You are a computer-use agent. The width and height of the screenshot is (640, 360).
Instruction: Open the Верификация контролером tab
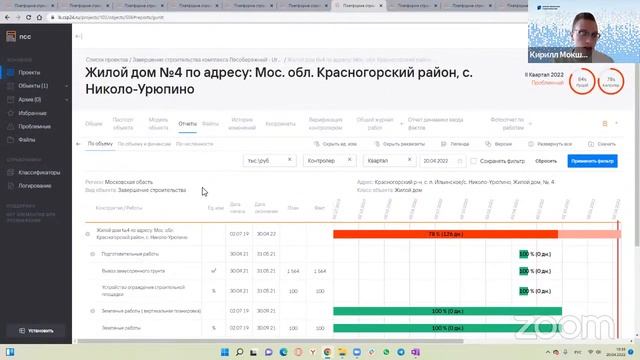325,124
